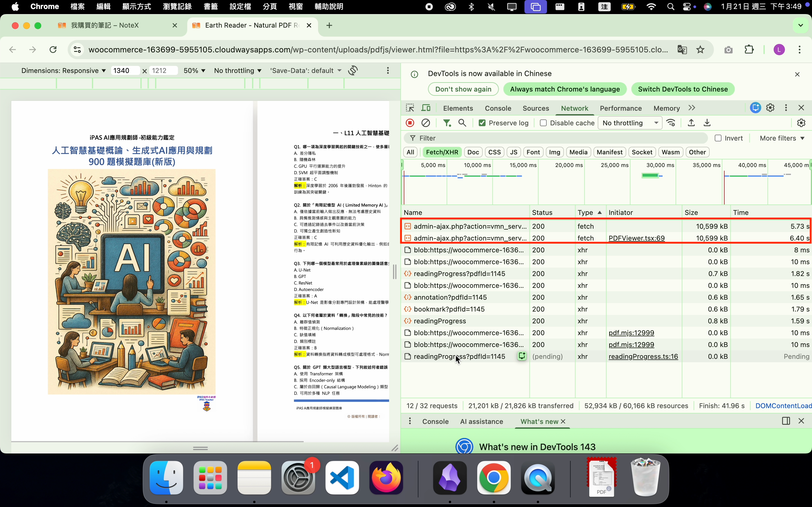Viewport: 812px width, 507px height.
Task: Select the Img request type filter
Action: 554,152
